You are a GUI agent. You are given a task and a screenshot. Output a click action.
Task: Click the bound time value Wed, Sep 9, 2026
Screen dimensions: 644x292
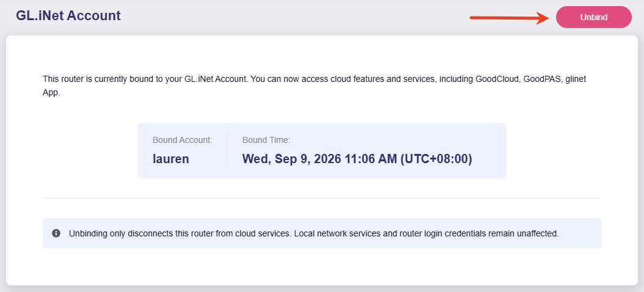coord(357,159)
